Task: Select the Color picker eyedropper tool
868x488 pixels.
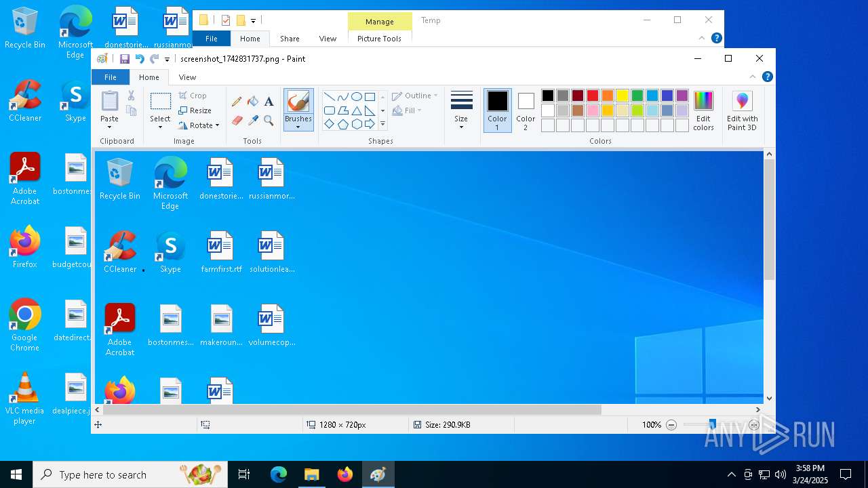Action: [253, 121]
